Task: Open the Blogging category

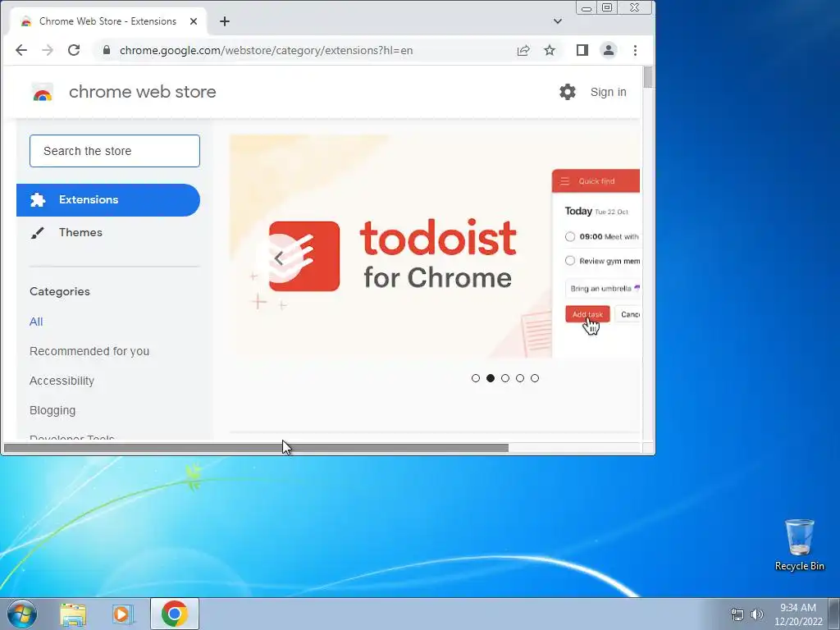Action: [x=52, y=410]
